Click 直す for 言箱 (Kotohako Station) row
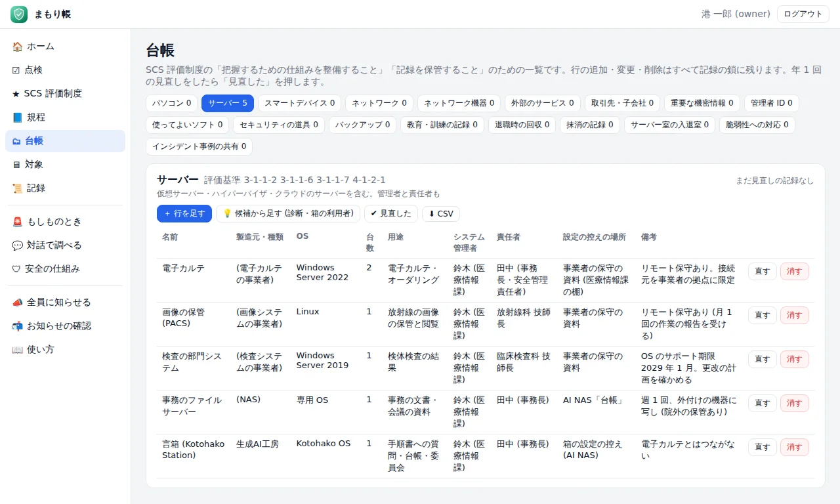Image resolution: width=840 pixels, height=504 pixels. pyautogui.click(x=763, y=448)
